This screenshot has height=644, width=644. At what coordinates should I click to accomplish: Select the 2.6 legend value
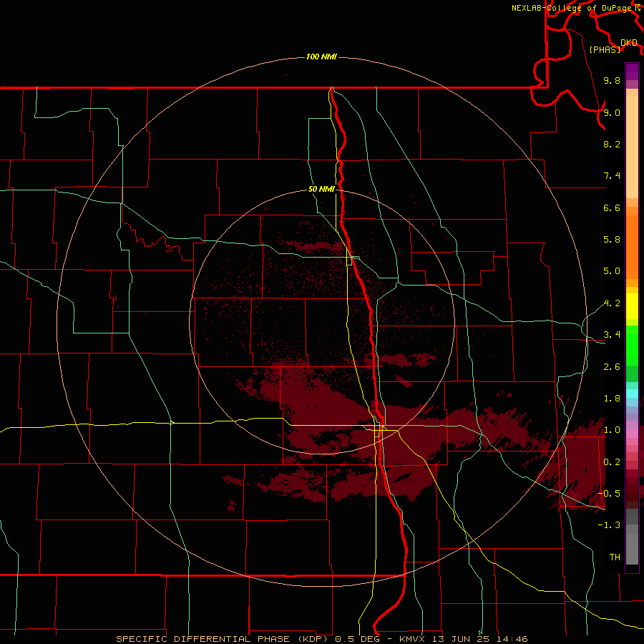612,367
